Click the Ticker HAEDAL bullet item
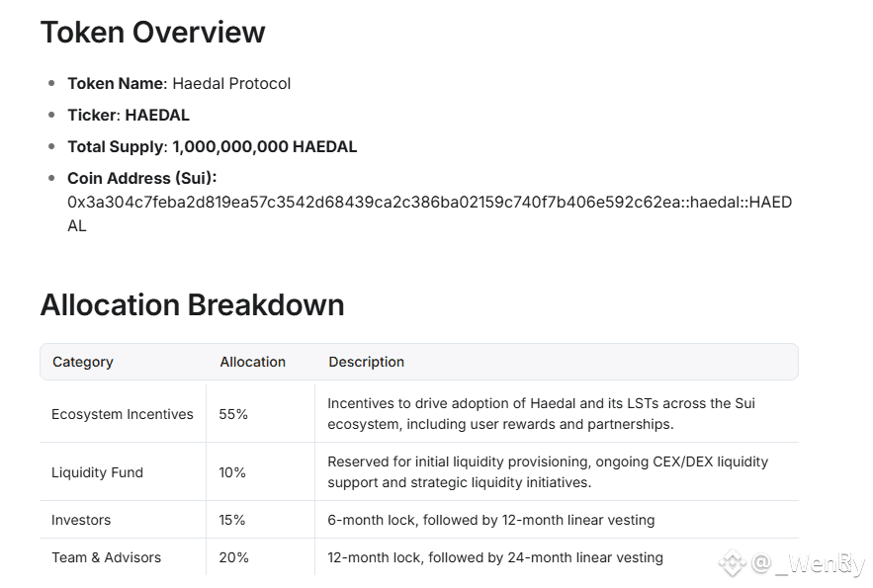This screenshot has height=588, width=873. (129, 116)
